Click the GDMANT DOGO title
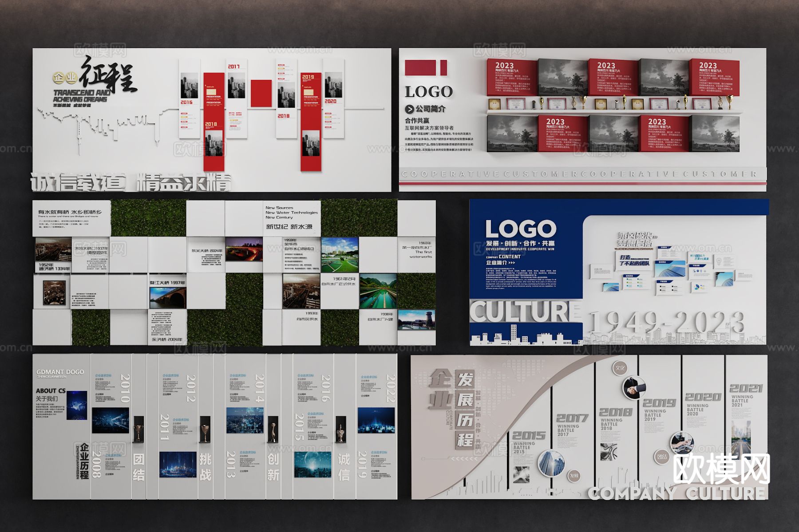Screen dimensions: 799x532 60,372
